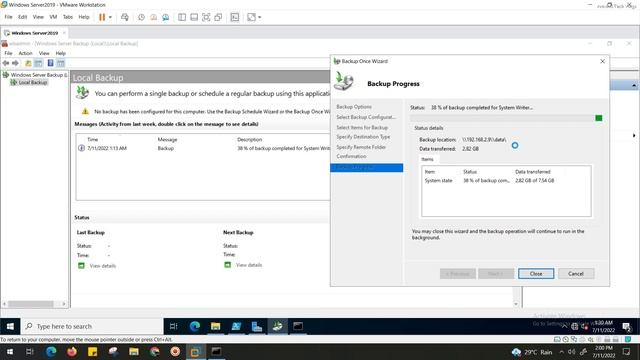Viewport: 640px width, 360px height.
Task: Open the Snapshot Manager icon
Action: tap(166, 17)
